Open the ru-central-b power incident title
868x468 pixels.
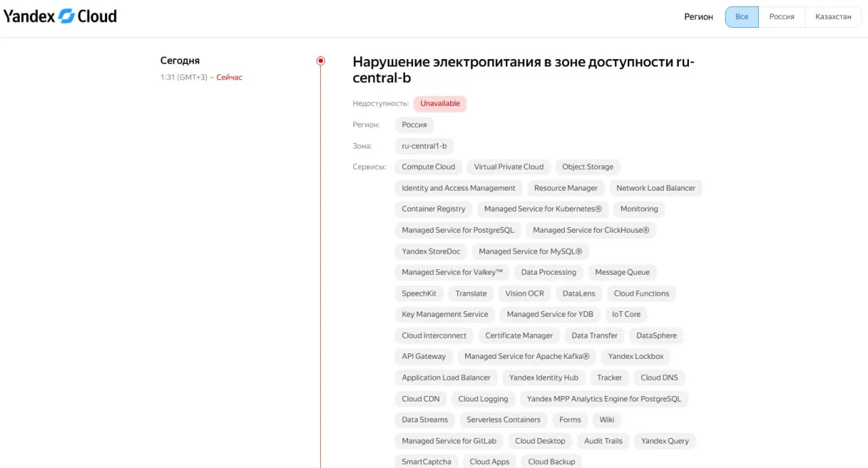(524, 70)
